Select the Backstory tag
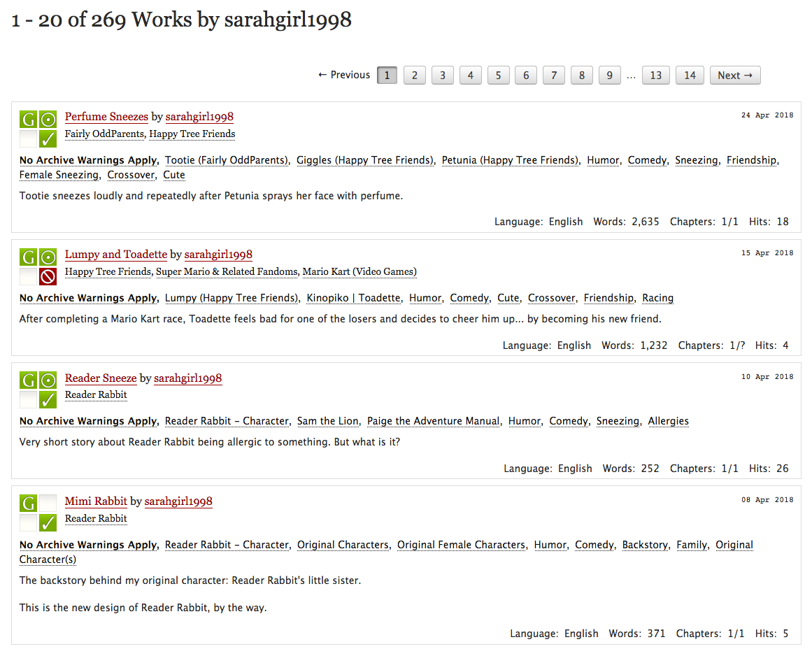 pos(645,545)
